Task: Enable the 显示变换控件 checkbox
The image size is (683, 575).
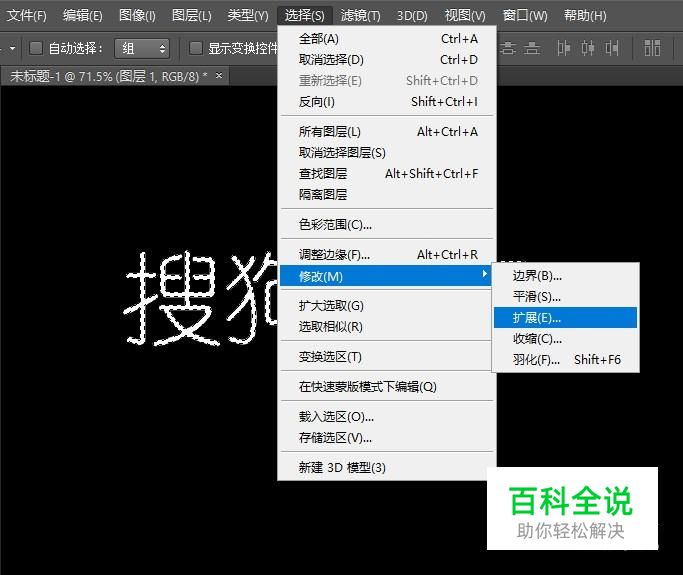Action: pos(196,47)
